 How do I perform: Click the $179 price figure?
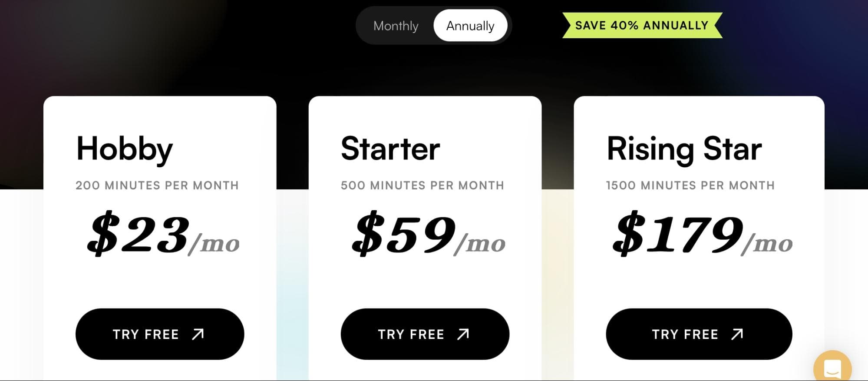[x=678, y=234]
